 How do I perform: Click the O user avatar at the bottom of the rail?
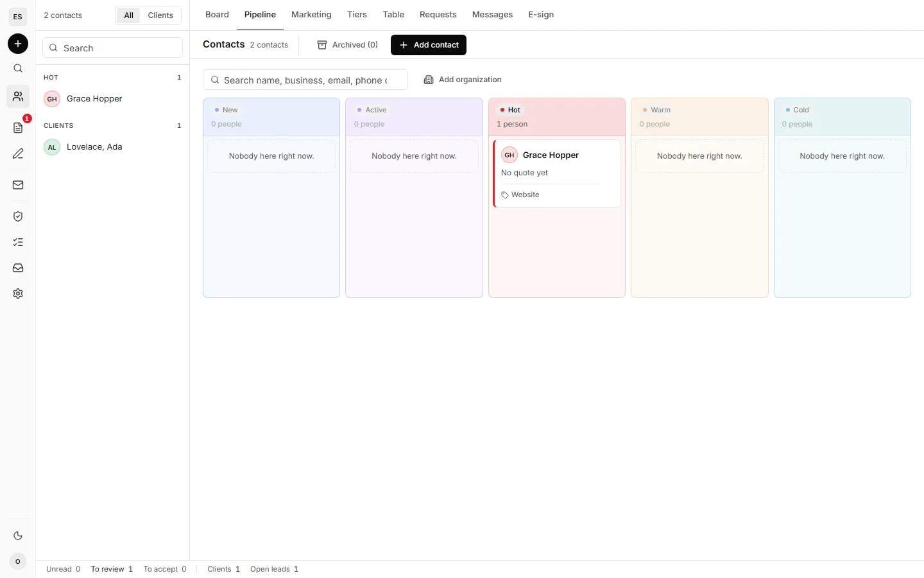click(18, 561)
